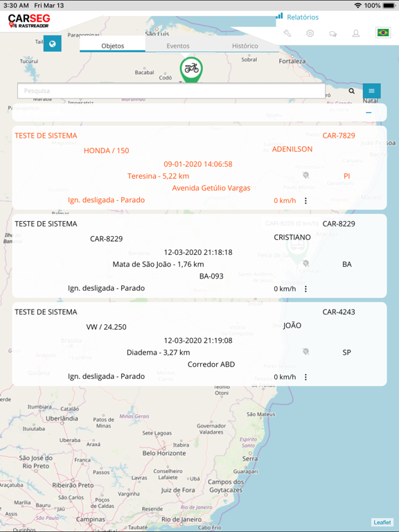Switch to the Eventos tab
The image size is (399, 532).
click(178, 46)
